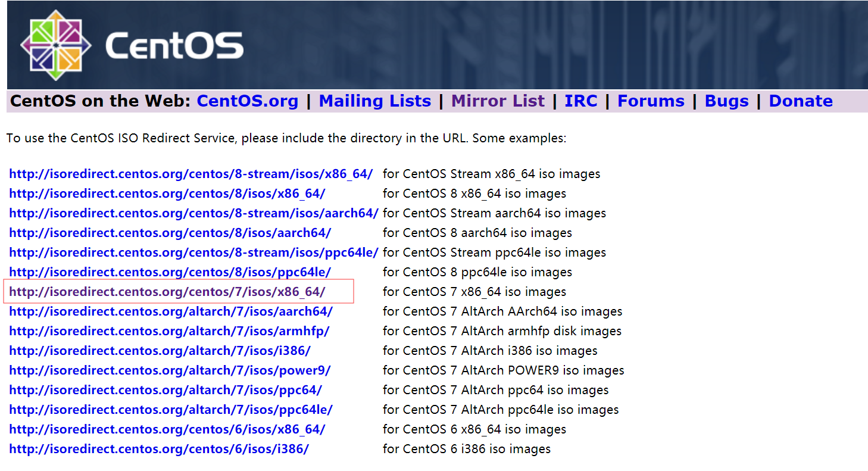The width and height of the screenshot is (868, 471).
Task: Open the centos/8/isos/x86_64/ link
Action: pyautogui.click(x=167, y=194)
